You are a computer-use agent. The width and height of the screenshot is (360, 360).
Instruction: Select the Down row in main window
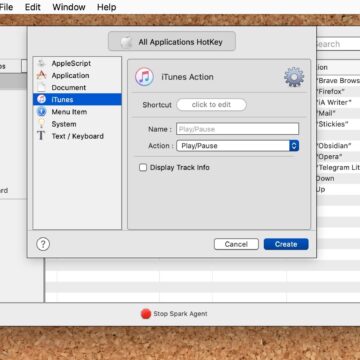click(338, 178)
